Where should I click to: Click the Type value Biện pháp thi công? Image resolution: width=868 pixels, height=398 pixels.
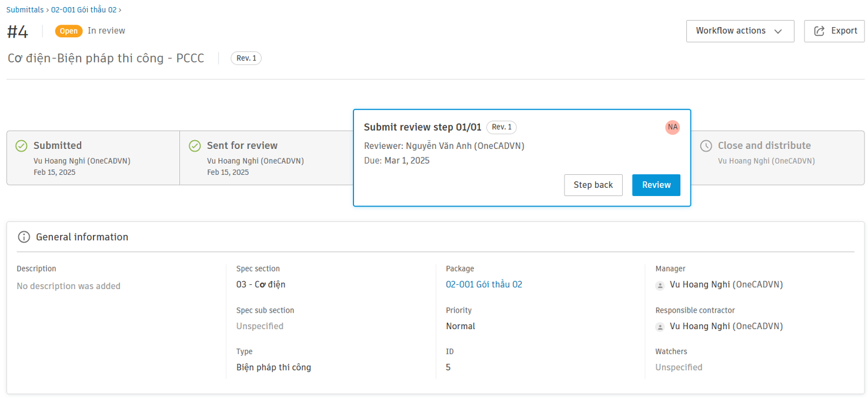[273, 367]
